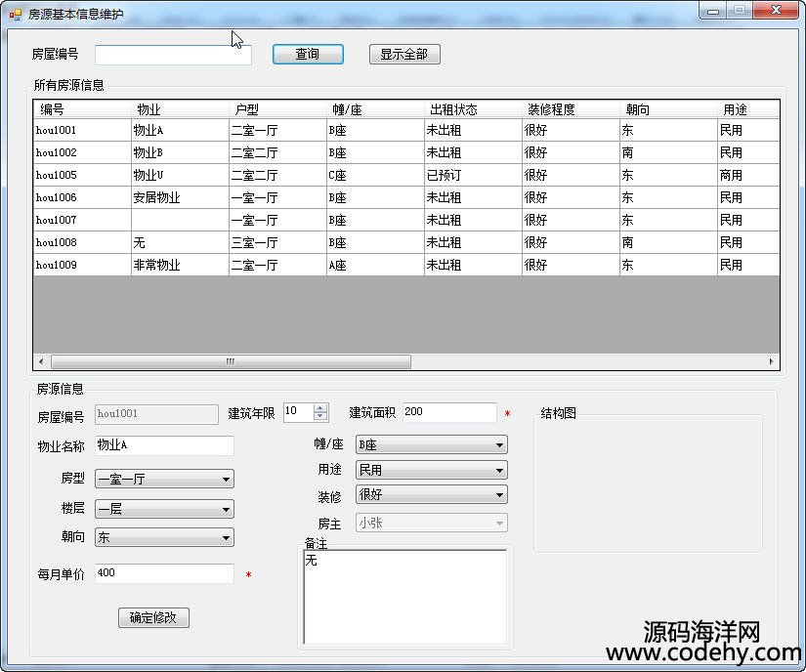Viewport: 806px width, 672px height.
Task: Click the 显示全部 button
Action: tap(404, 55)
